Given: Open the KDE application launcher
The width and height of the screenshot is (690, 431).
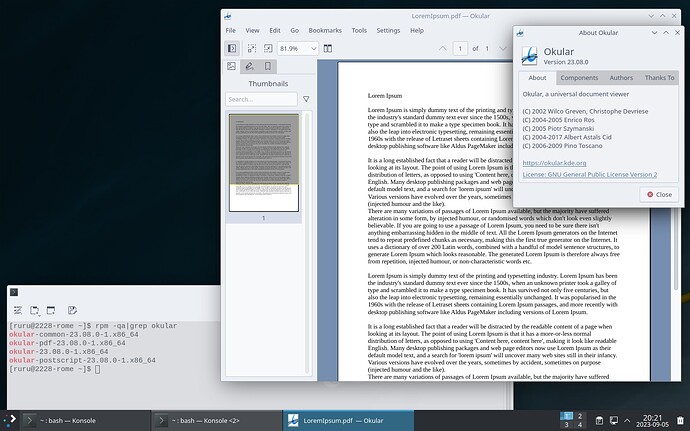Looking at the screenshot, I should point(10,420).
